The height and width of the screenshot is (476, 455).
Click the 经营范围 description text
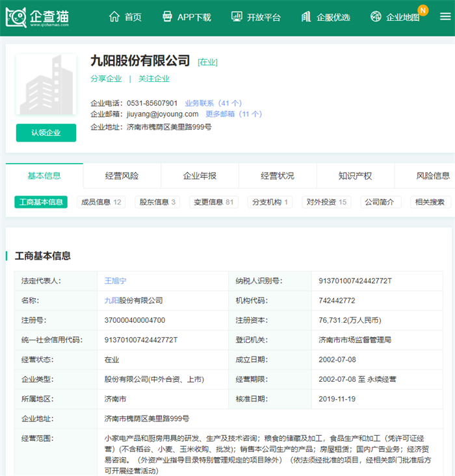tap(267, 455)
